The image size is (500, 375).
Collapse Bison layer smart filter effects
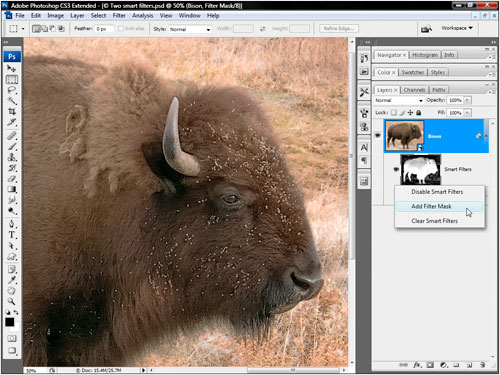(485, 136)
